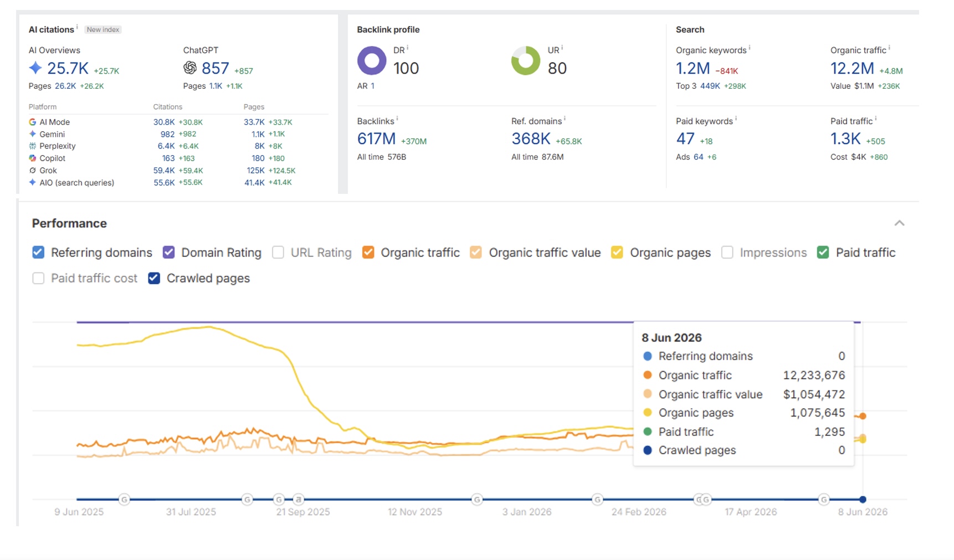The height and width of the screenshot is (560, 954).
Task: Click the AIO (search queries) sparkle icon
Action: click(x=33, y=182)
